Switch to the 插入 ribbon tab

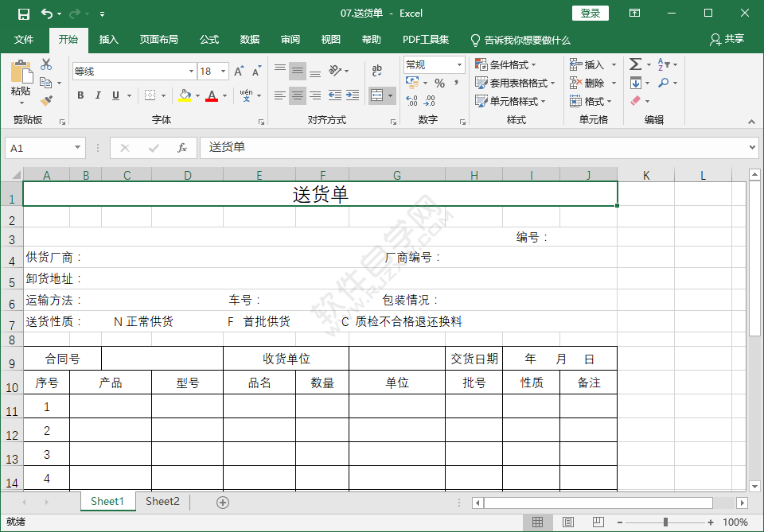108,38
